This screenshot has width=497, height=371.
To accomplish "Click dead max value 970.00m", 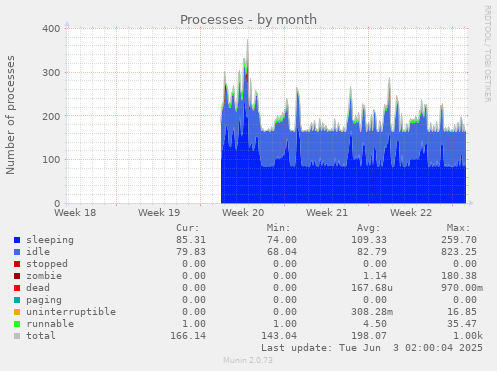I will coord(462,288).
